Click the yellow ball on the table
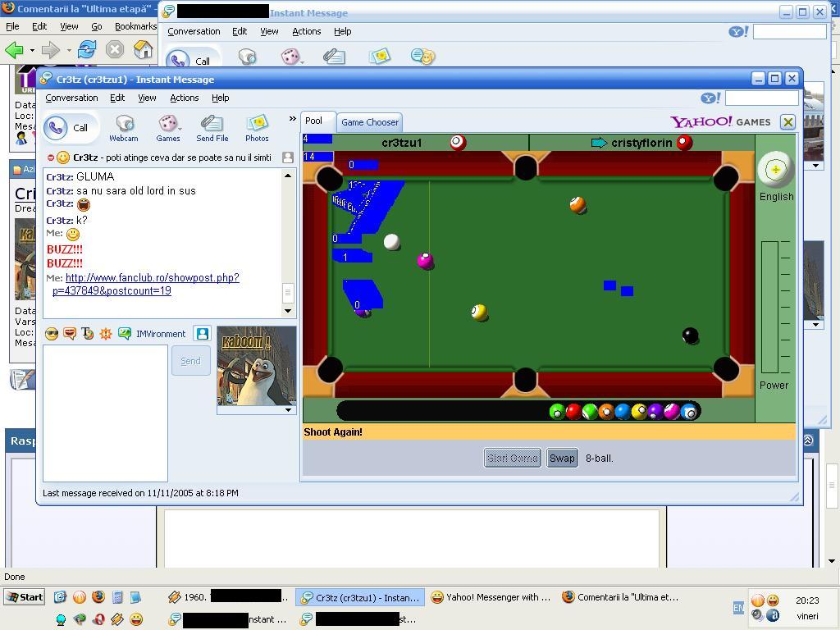Viewport: 840px width, 630px height. [x=479, y=312]
